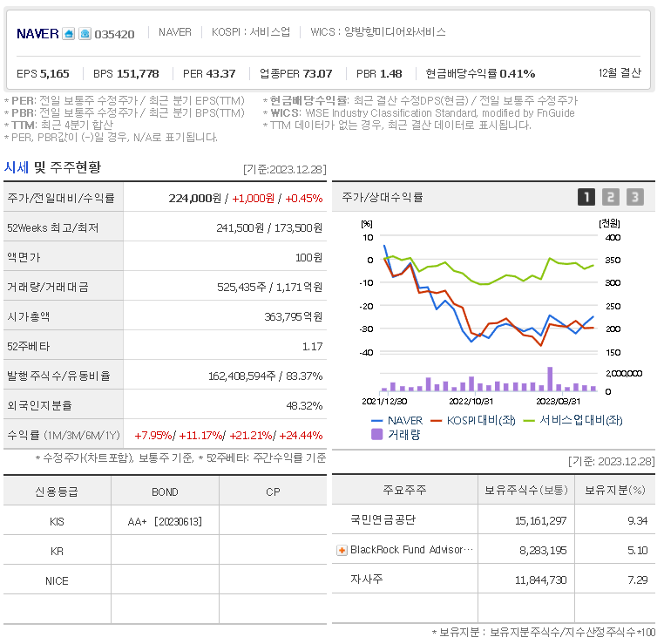Click EPS 5,165 value

click(x=43, y=74)
